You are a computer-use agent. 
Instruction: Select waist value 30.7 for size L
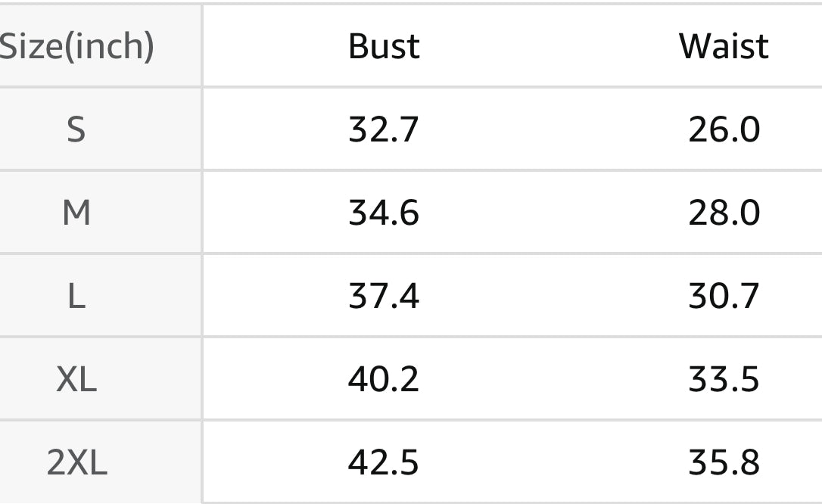pyautogui.click(x=724, y=296)
